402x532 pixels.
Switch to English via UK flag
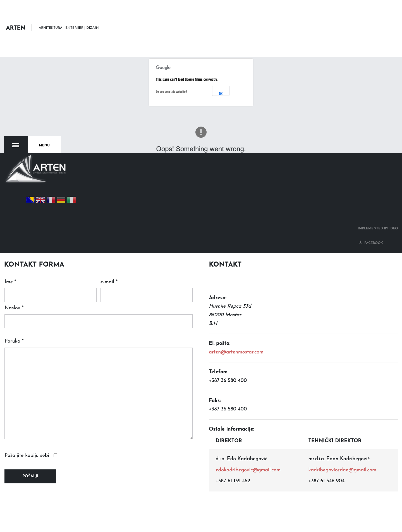(40, 200)
